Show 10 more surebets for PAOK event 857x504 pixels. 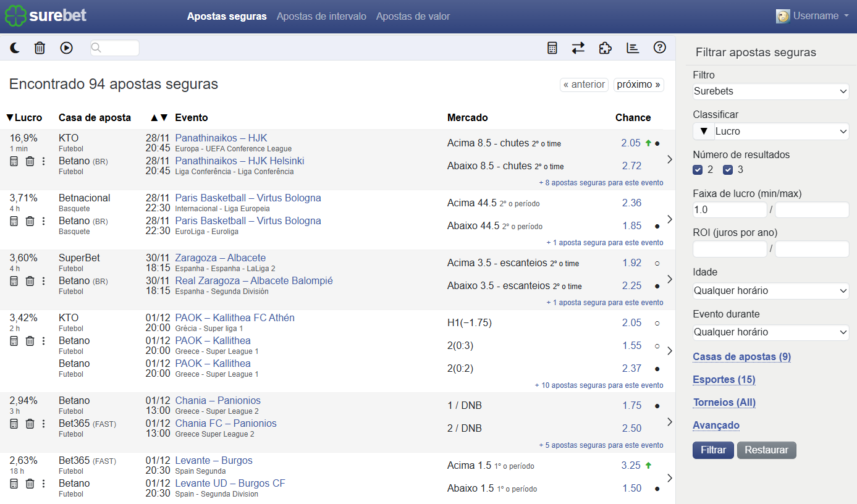pos(599,385)
